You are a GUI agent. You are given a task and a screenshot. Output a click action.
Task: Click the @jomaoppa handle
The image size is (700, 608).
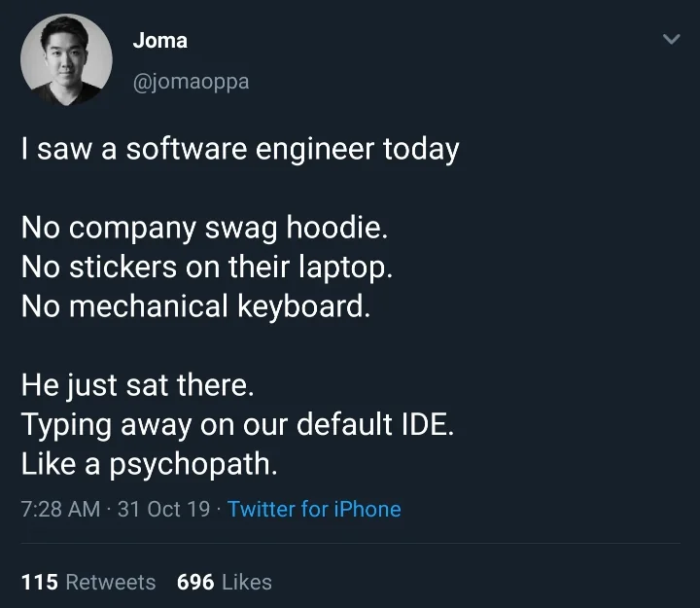tap(191, 82)
